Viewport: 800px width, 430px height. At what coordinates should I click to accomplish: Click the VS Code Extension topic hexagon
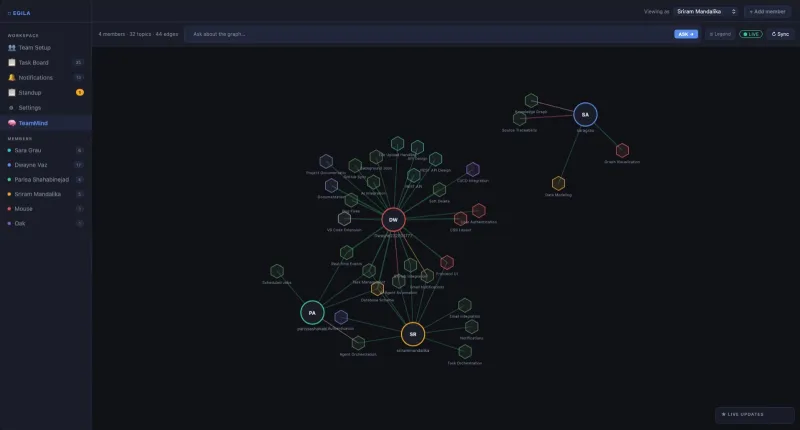tap(344, 219)
